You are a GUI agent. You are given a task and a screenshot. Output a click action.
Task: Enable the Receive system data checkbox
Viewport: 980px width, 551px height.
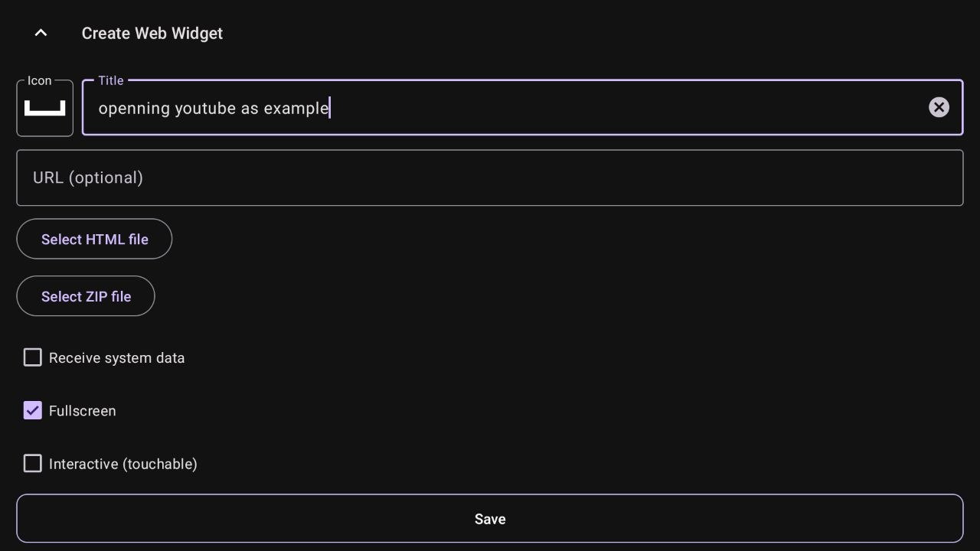(x=32, y=357)
